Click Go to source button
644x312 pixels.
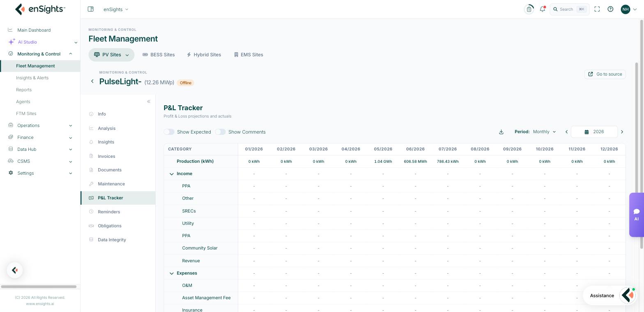tap(605, 74)
